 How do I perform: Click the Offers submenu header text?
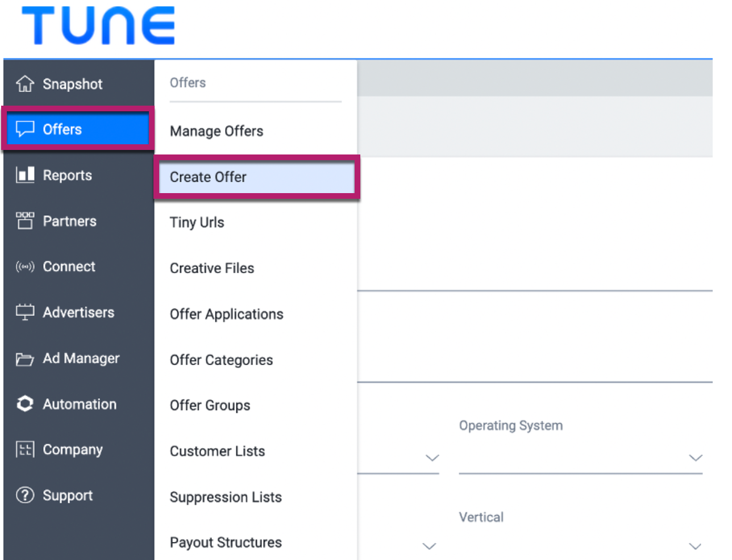(x=188, y=83)
